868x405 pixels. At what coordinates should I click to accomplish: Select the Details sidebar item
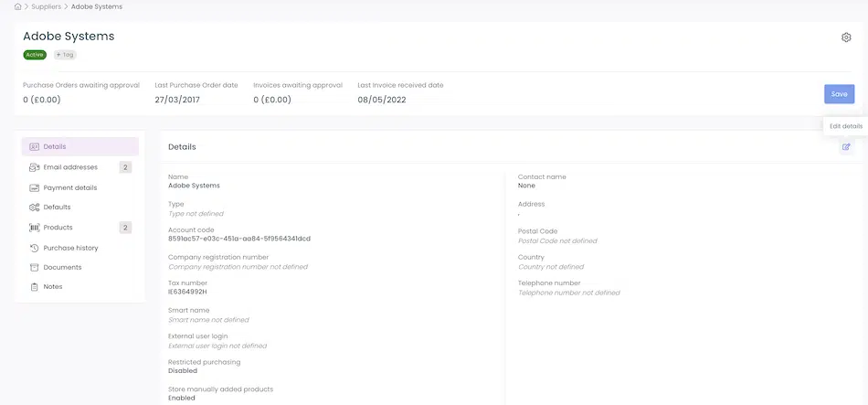coord(80,147)
